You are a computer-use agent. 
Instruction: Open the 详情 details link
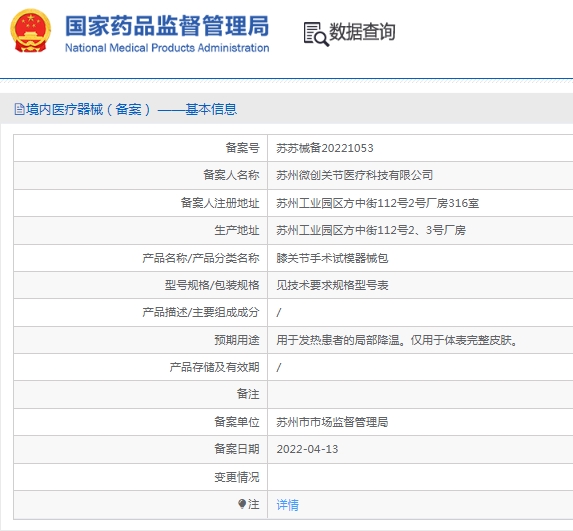pos(288,505)
